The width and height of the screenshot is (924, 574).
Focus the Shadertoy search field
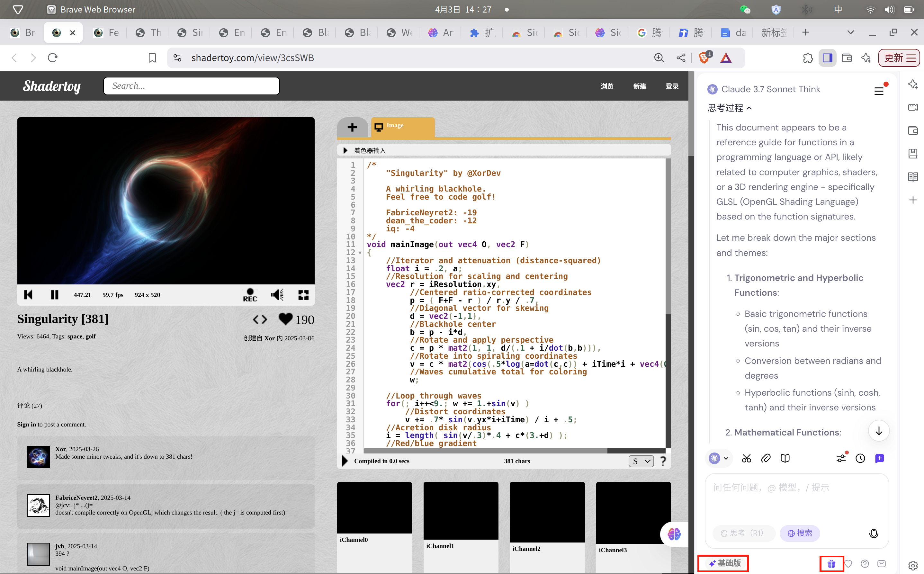coord(191,86)
